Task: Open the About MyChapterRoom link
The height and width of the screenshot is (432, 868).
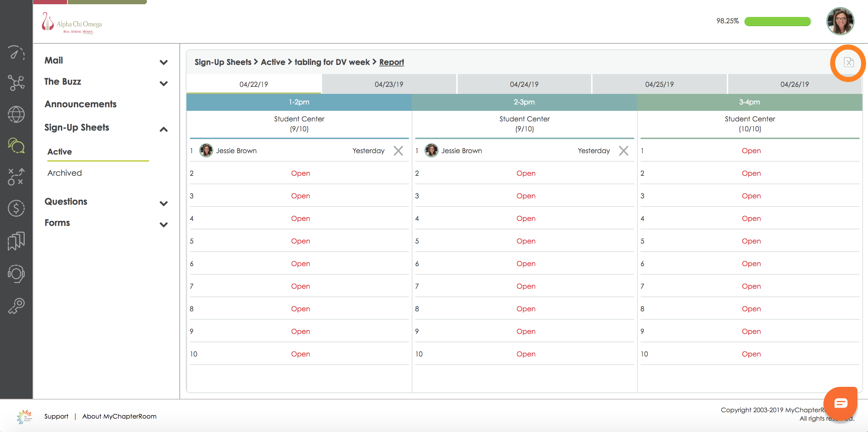Action: click(x=119, y=416)
